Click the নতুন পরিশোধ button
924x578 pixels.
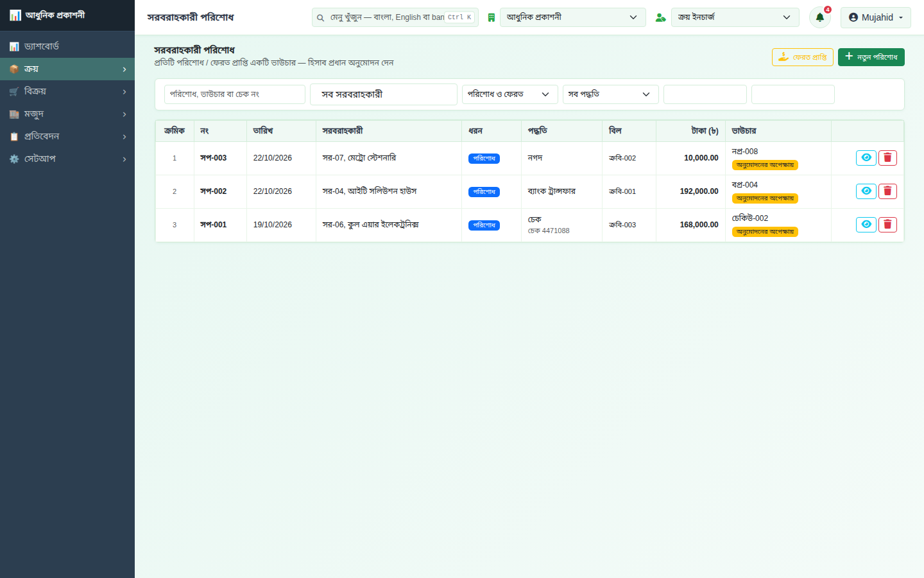coord(871,57)
